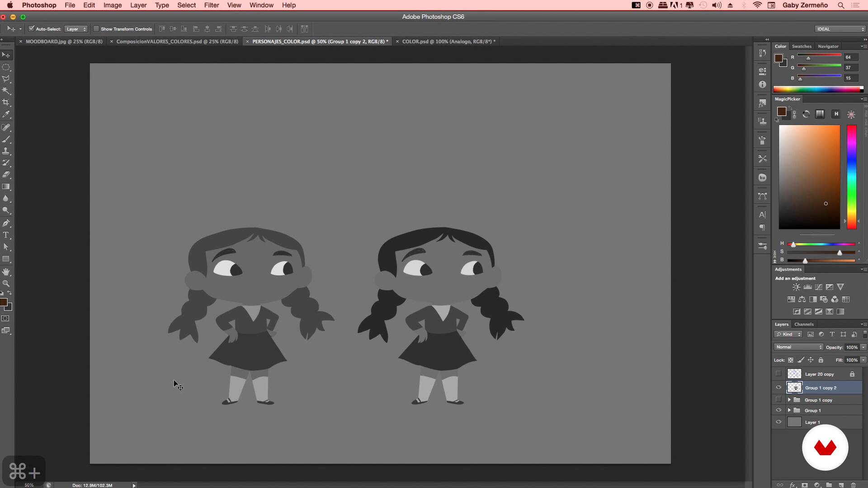Select the Move tool
This screenshot has height=488, width=868.
[x=6, y=55]
